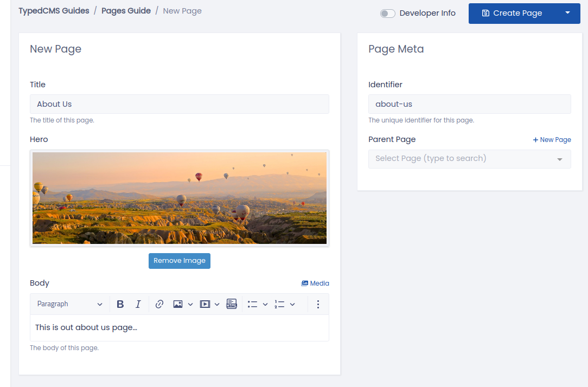Go to Pages Guide breadcrumb
This screenshot has height=387, width=588.
(x=126, y=11)
